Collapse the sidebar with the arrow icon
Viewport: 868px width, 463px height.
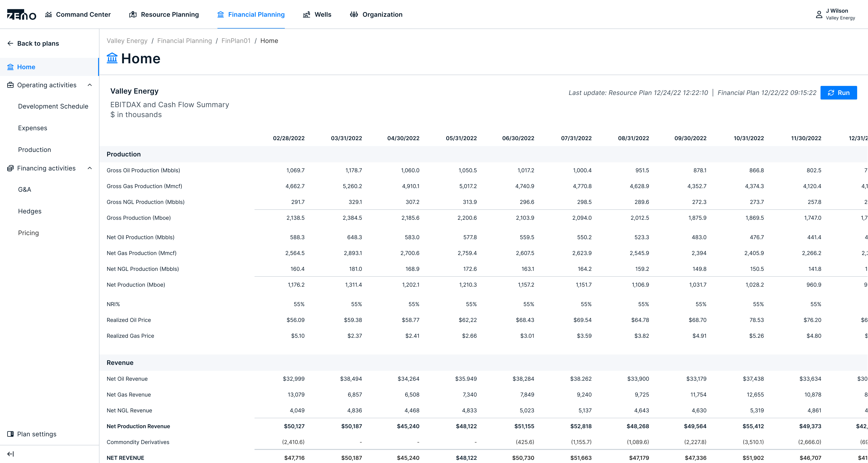click(10, 454)
